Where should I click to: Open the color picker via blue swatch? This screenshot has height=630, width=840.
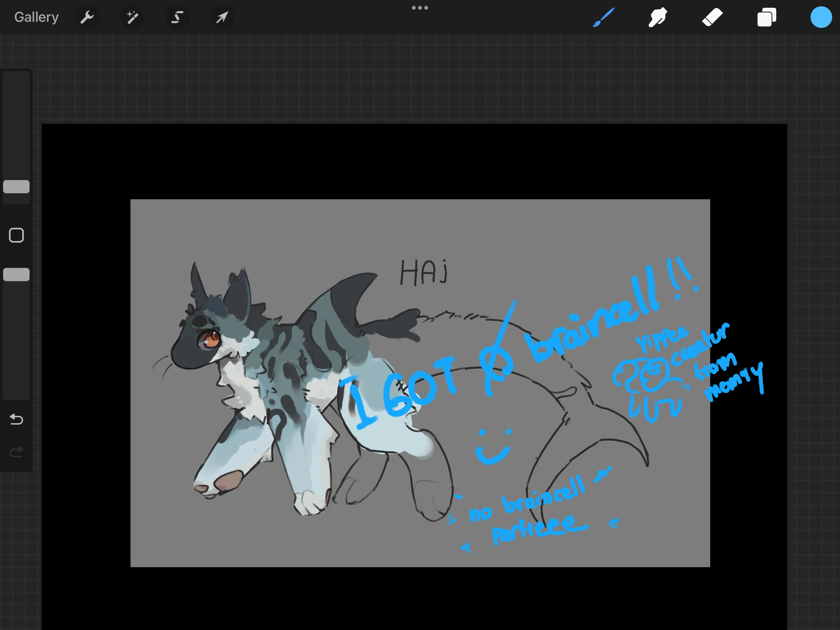tap(821, 17)
